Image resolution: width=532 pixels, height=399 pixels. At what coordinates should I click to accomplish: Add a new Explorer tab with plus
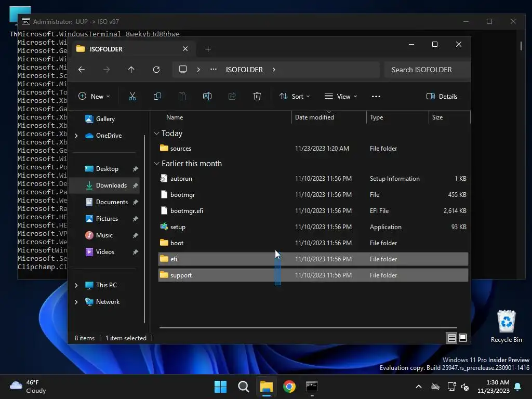[x=208, y=49]
